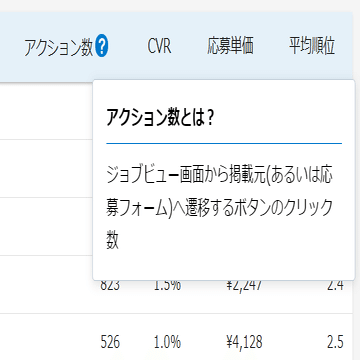This screenshot has height=360, width=360.
Task: Click the 平均順位 column header
Action: click(x=312, y=46)
